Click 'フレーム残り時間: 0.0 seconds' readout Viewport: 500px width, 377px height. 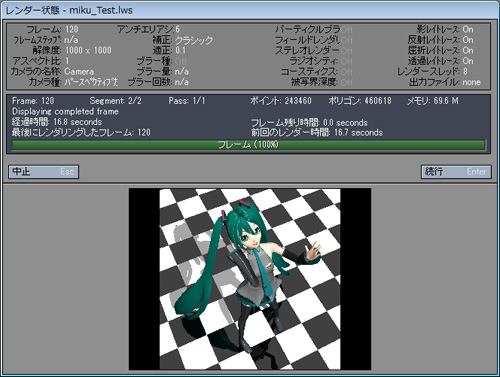(309, 123)
